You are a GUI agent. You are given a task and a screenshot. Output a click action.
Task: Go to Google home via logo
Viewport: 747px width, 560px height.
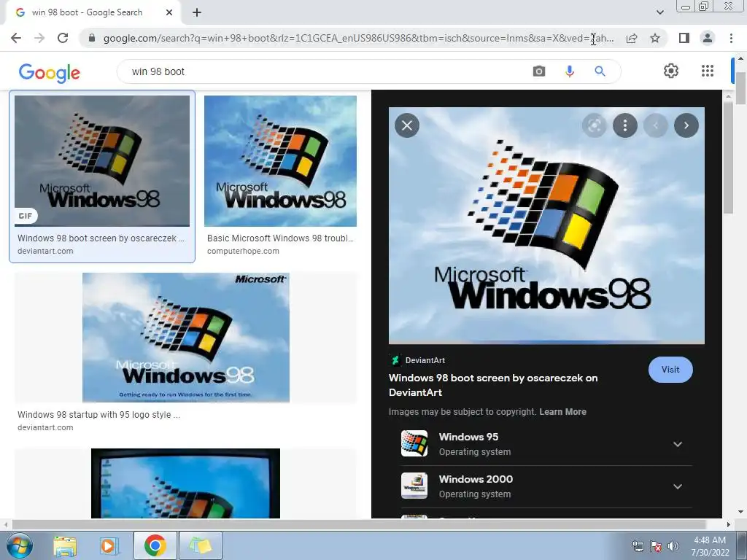pyautogui.click(x=50, y=73)
